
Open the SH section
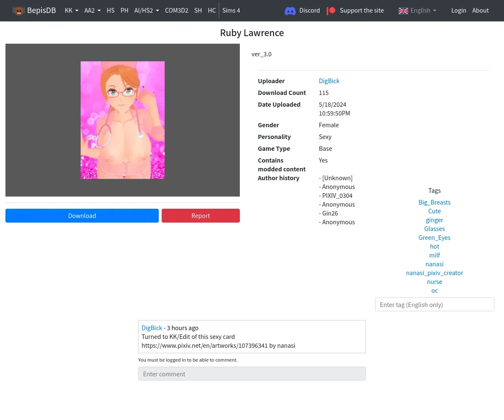(198, 10)
